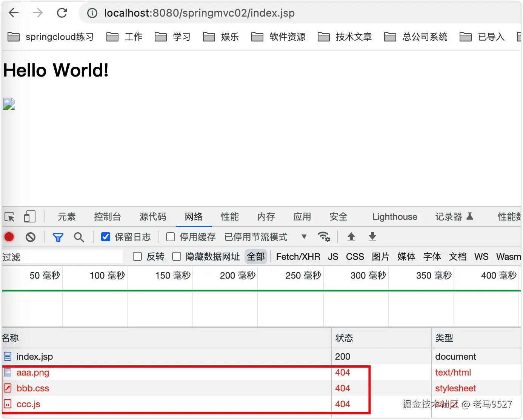Import HAR file with upload arrow
This screenshot has height=420, width=523.
[351, 237]
